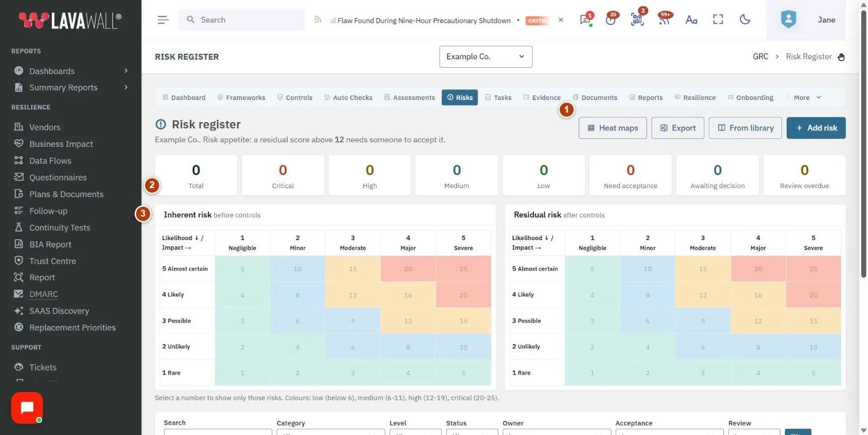Image resolution: width=868 pixels, height=435 pixels.
Task: Expand the Dashboards sidebar submenu
Action: (x=125, y=71)
